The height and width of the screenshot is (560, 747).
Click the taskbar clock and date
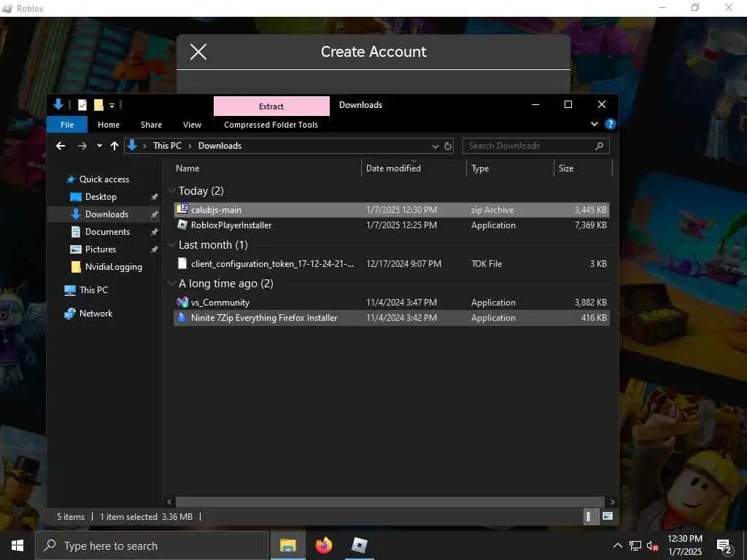coord(684,545)
